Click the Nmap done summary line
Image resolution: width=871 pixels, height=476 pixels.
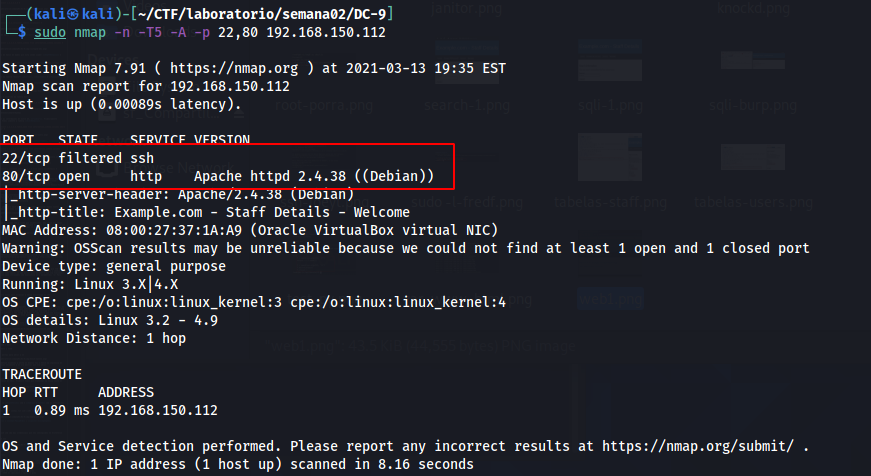(x=237, y=464)
